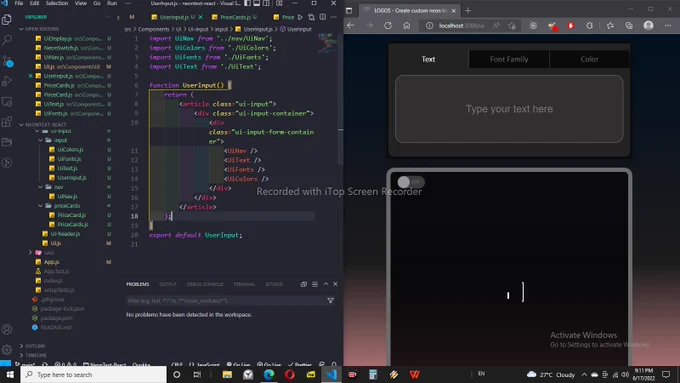Open the Windows Start button
This screenshot has width=680, height=383.
coord(10,374)
